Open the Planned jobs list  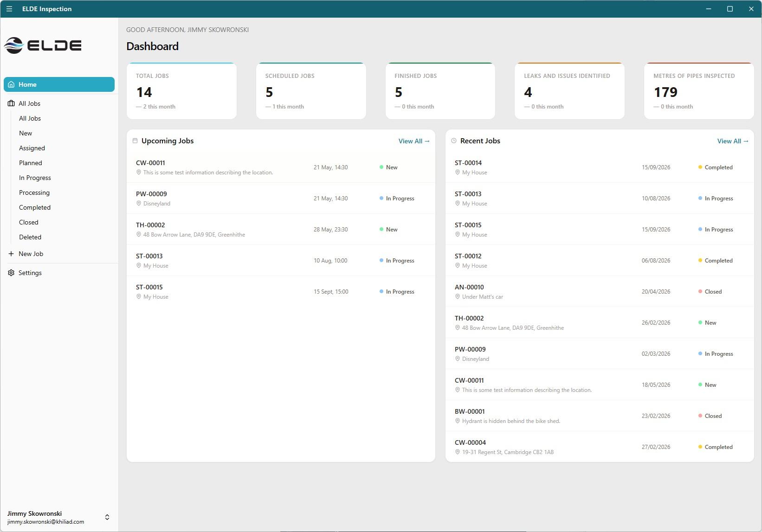(31, 163)
